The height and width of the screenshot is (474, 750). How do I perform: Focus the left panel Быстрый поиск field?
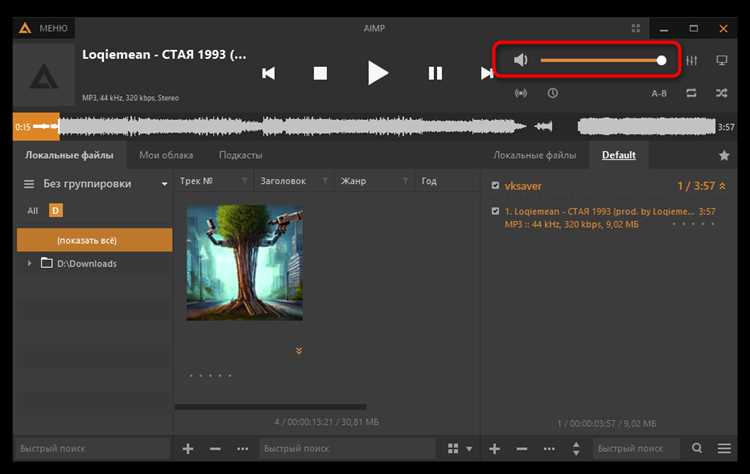92,449
